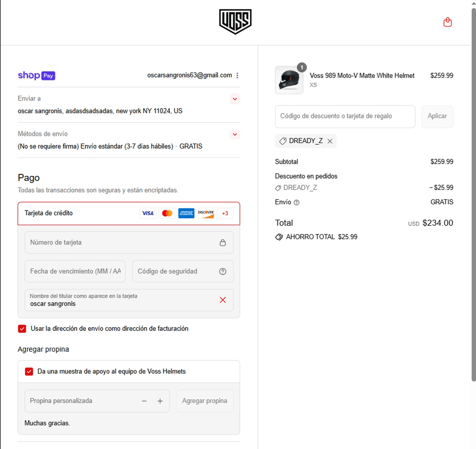
Task: Decrease custom tip with minus button
Action: (144, 401)
